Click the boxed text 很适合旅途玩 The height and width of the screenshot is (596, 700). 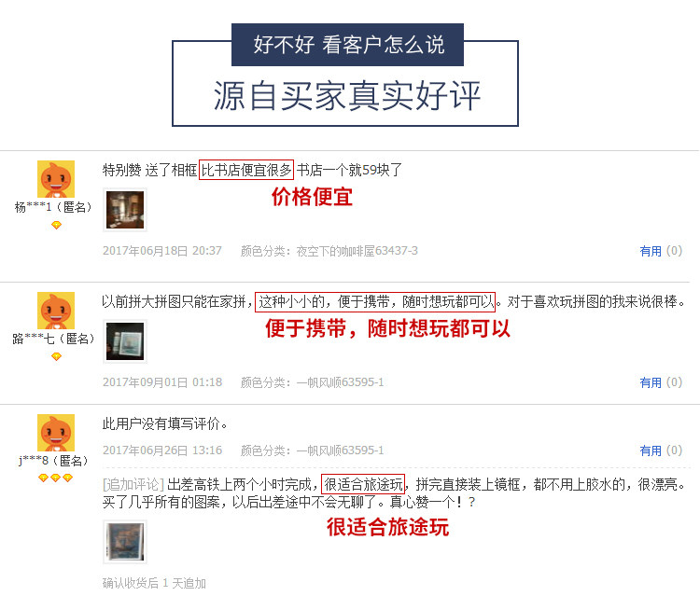[x=363, y=484]
